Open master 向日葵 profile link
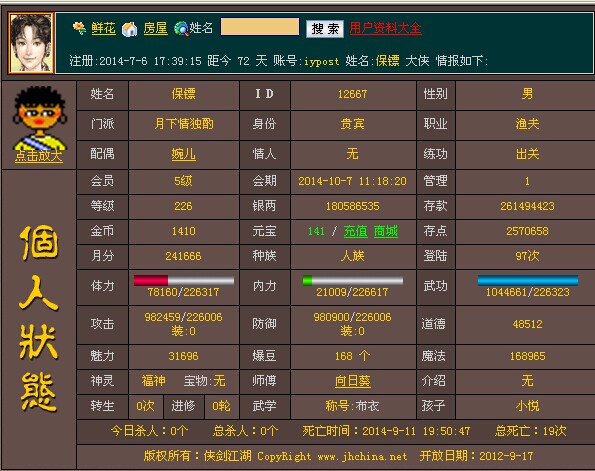The width and height of the screenshot is (595, 471). click(x=353, y=381)
